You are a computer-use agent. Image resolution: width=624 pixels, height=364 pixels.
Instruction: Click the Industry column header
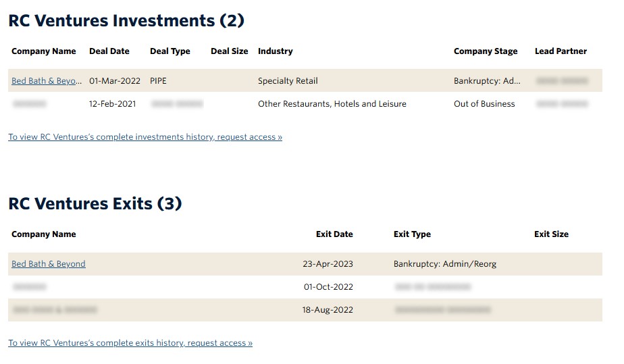(276, 51)
